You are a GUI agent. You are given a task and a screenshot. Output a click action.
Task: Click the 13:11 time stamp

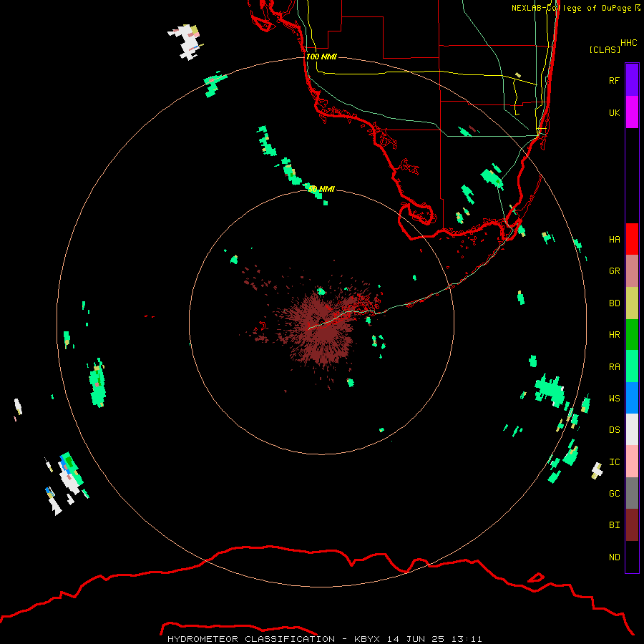pos(467,639)
